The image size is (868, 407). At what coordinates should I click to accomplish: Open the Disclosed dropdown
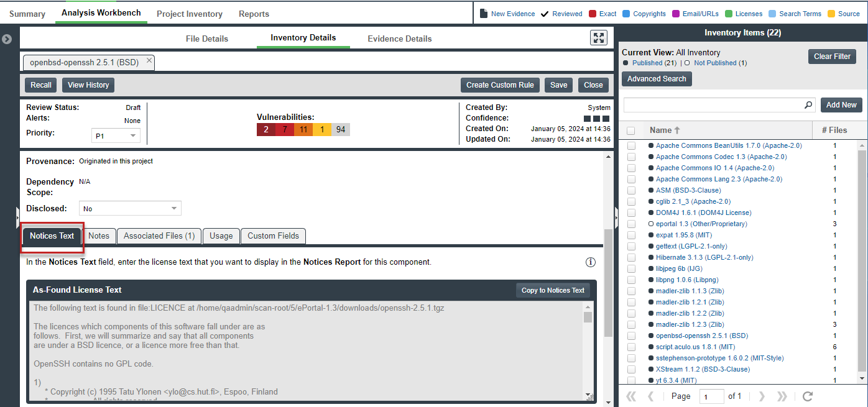tap(130, 209)
